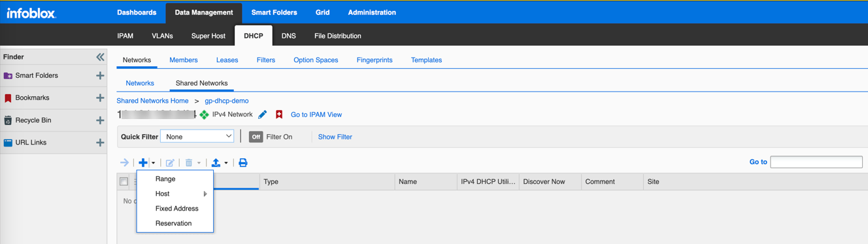
Task: Open the Quick Filter dropdown
Action: pos(197,137)
